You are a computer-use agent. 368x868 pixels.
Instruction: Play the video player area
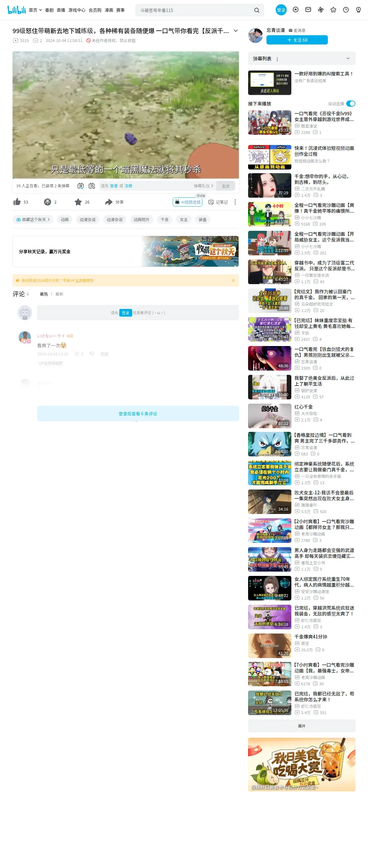point(126,115)
